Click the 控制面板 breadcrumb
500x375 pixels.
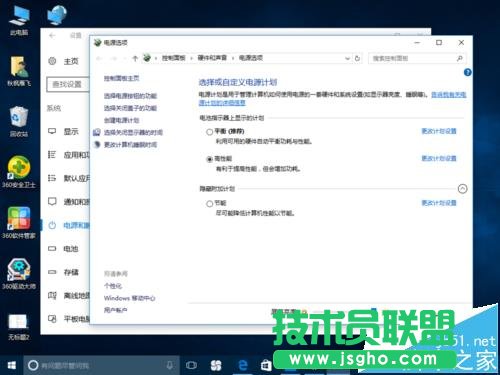(x=174, y=58)
